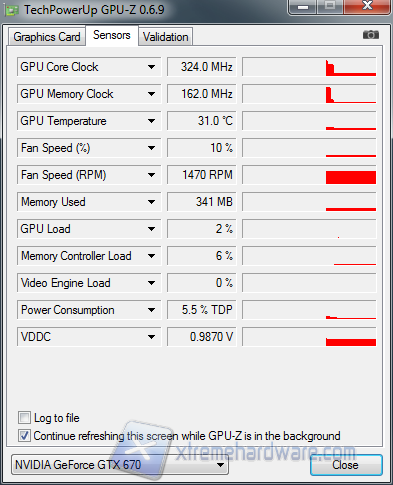The width and height of the screenshot is (393, 485).
Task: Close the window using the title bar X
Action: pos(367,6)
